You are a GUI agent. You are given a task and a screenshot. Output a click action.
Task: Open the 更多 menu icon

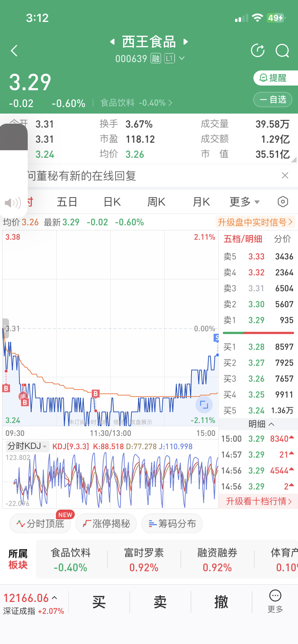click(275, 601)
